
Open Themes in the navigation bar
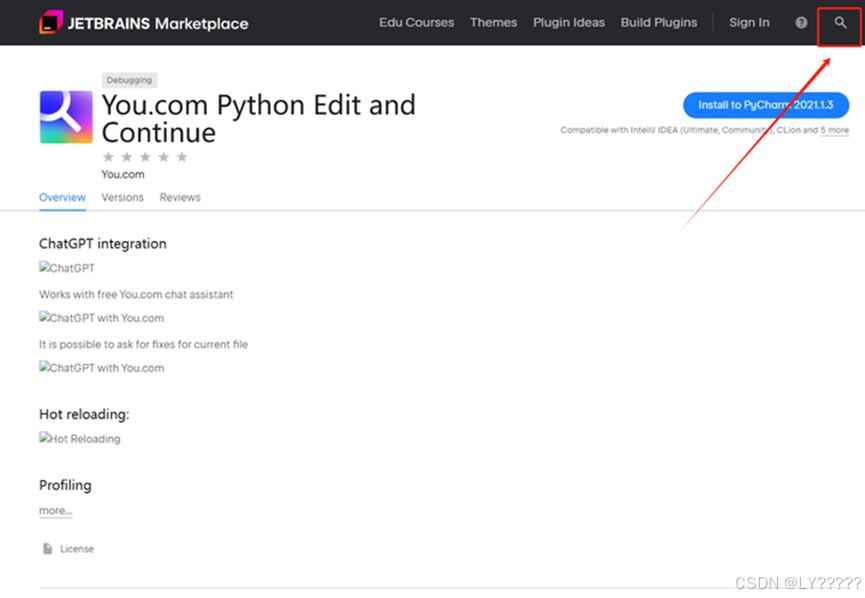[493, 23]
